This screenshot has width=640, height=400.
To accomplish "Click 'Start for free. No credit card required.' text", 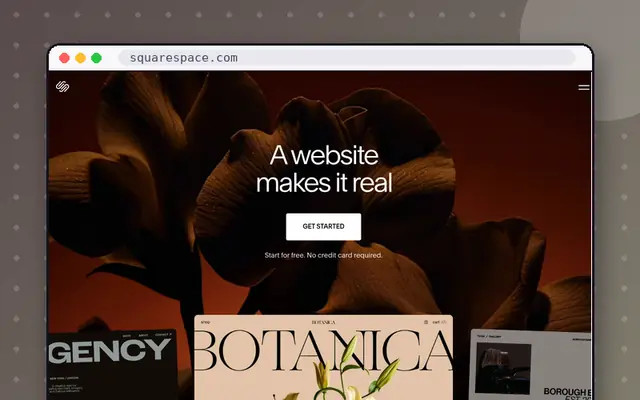I will click(323, 255).
